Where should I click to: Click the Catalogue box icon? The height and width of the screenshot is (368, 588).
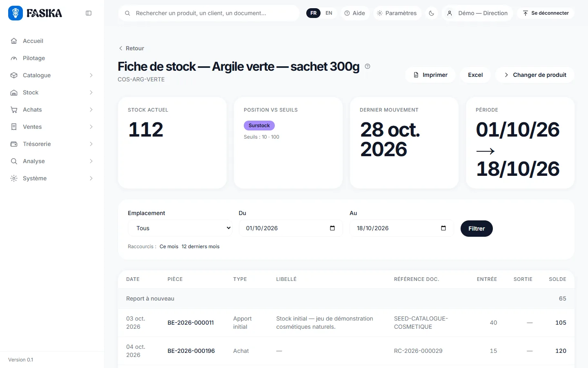(x=14, y=75)
